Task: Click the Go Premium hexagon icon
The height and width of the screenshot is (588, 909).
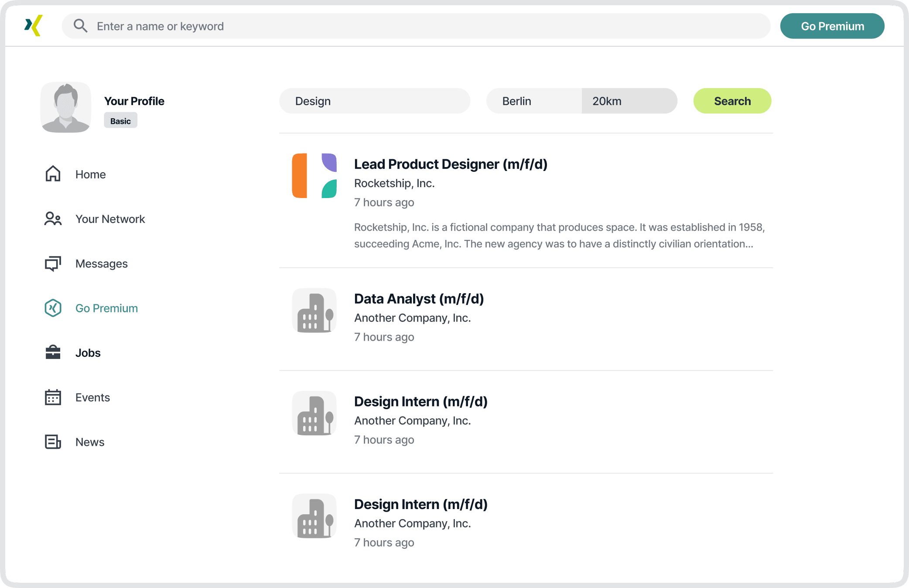Action: tap(53, 308)
